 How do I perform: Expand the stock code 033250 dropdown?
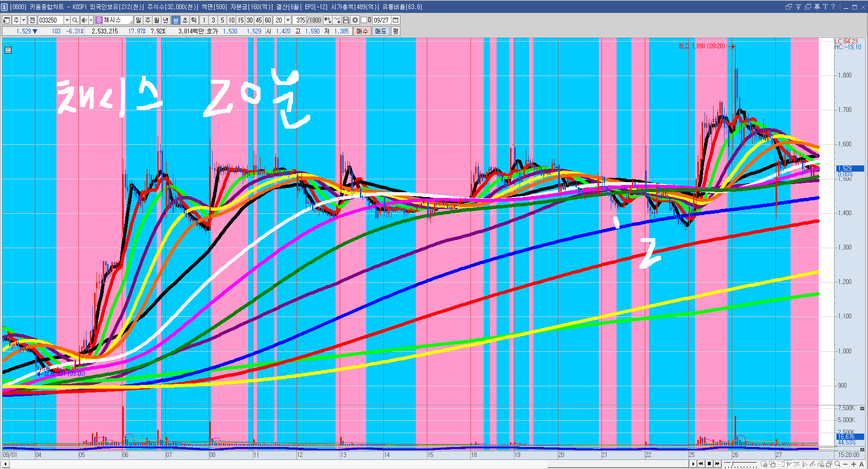(67, 20)
